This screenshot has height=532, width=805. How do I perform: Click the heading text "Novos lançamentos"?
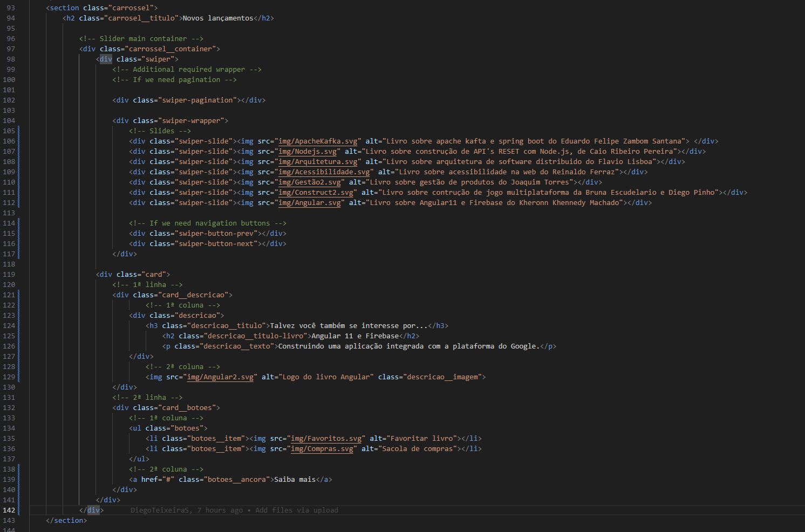(218, 18)
